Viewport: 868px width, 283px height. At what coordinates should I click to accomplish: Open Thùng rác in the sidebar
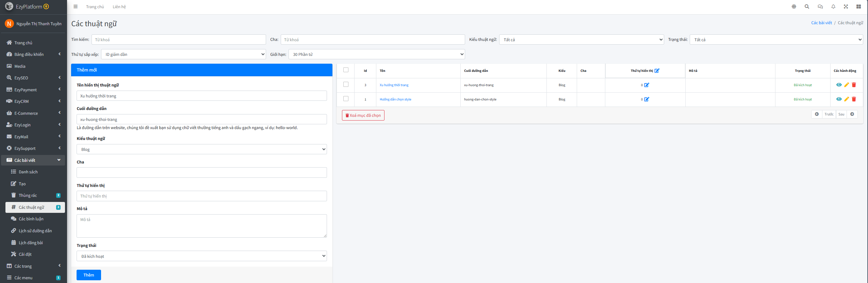(x=28, y=195)
